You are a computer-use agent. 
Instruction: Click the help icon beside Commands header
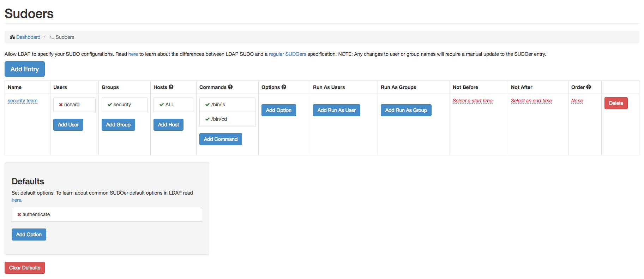230,87
